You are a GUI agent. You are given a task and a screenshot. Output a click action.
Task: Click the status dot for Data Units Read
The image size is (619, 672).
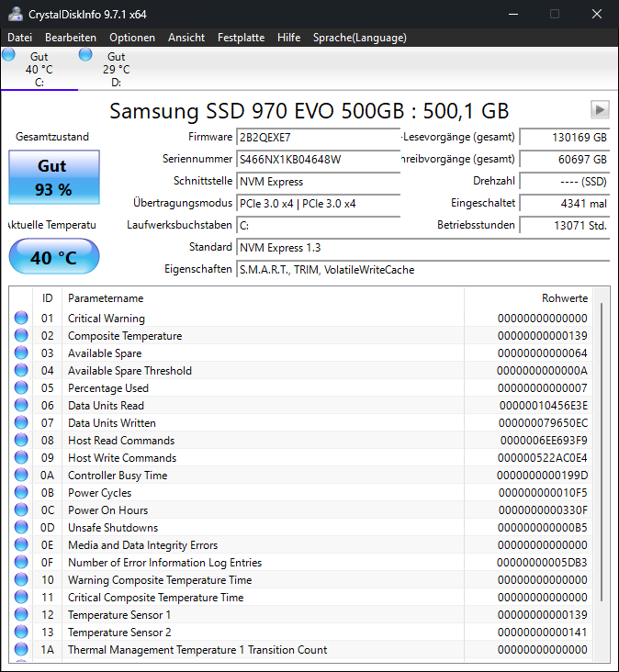pos(21,405)
